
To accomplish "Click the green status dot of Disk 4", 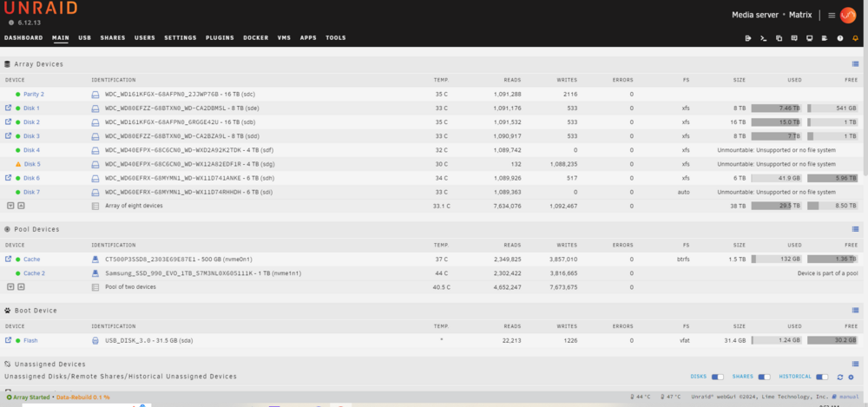I will point(17,150).
